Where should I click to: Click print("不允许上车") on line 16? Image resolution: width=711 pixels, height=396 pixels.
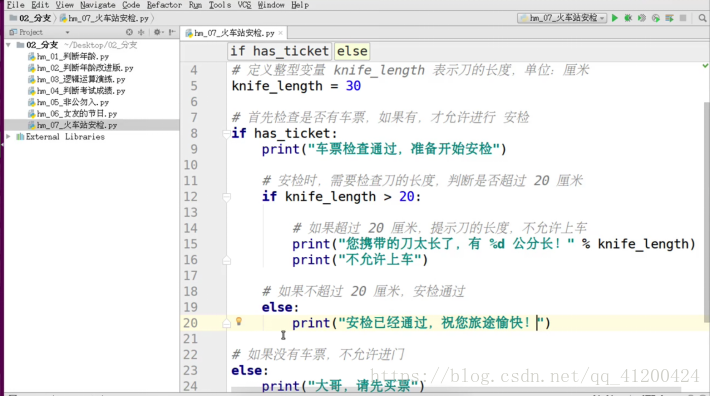point(360,259)
